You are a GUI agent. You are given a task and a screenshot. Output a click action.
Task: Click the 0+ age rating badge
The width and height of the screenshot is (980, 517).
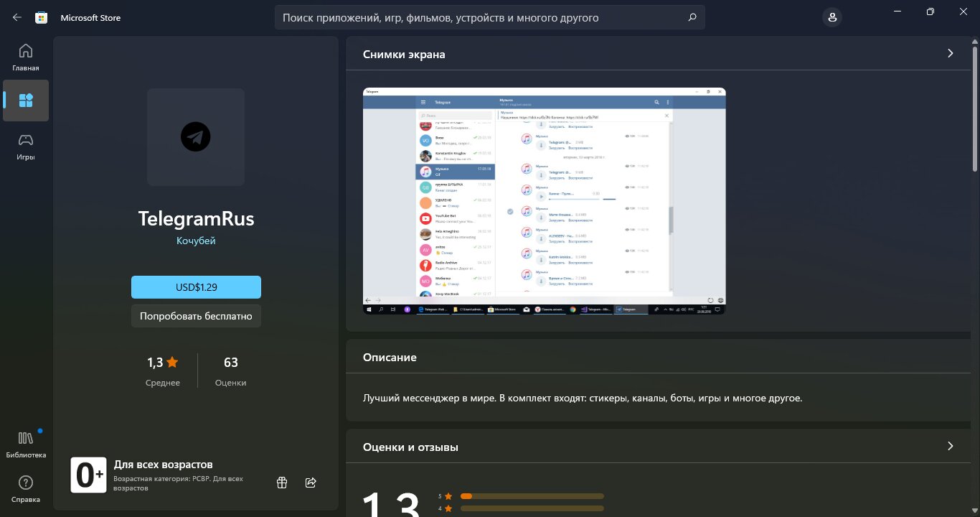[x=89, y=475]
